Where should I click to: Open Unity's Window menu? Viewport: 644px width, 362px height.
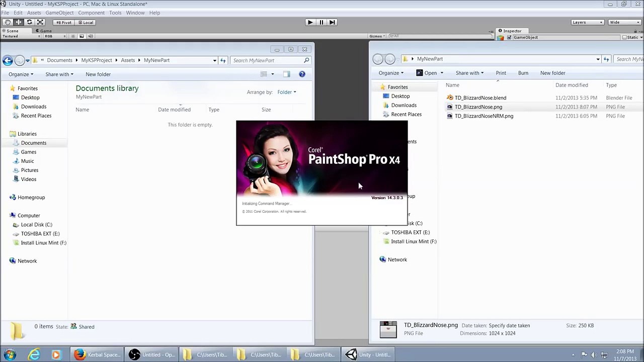135,13
